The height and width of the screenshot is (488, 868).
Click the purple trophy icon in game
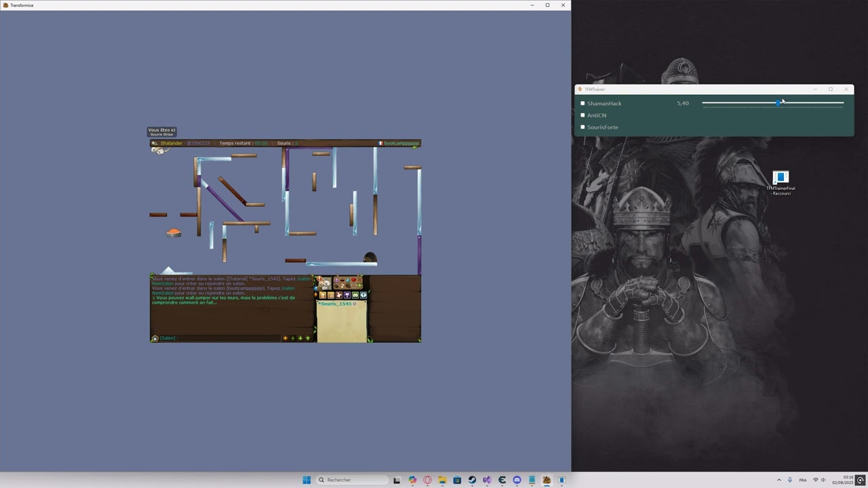(x=347, y=295)
